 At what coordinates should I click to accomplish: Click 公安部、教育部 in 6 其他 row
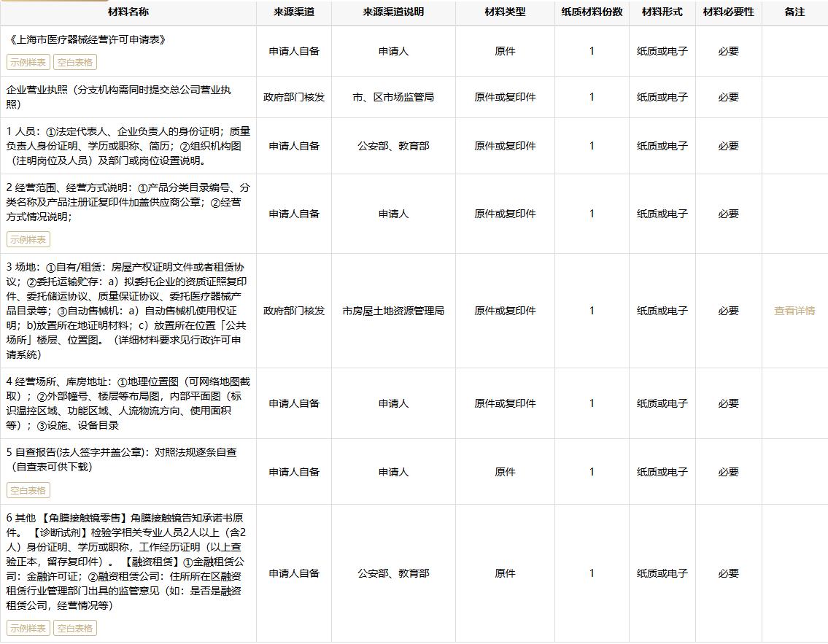coord(393,573)
